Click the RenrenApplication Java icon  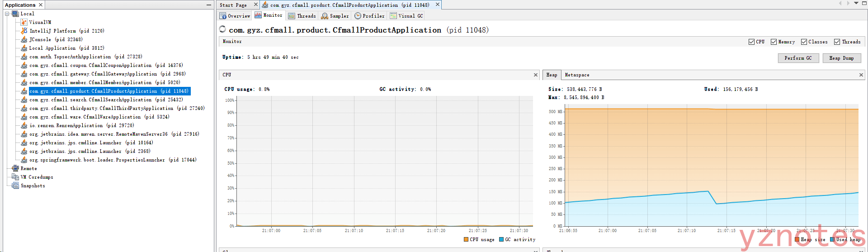(x=24, y=125)
